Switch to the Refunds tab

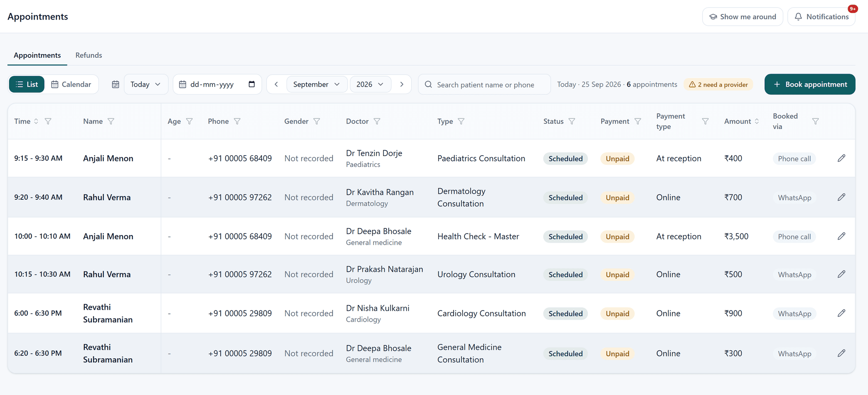coord(89,55)
